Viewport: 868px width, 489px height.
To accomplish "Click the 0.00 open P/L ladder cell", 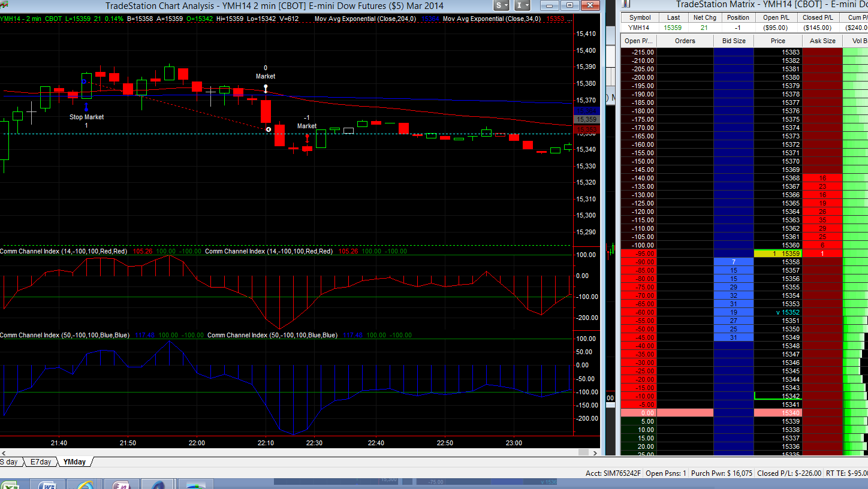I will point(639,413).
